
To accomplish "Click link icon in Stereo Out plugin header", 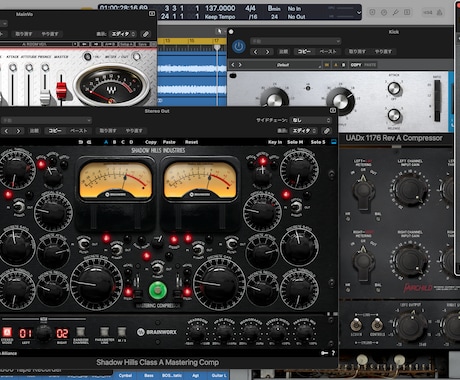I will pyautogui.click(x=327, y=131).
